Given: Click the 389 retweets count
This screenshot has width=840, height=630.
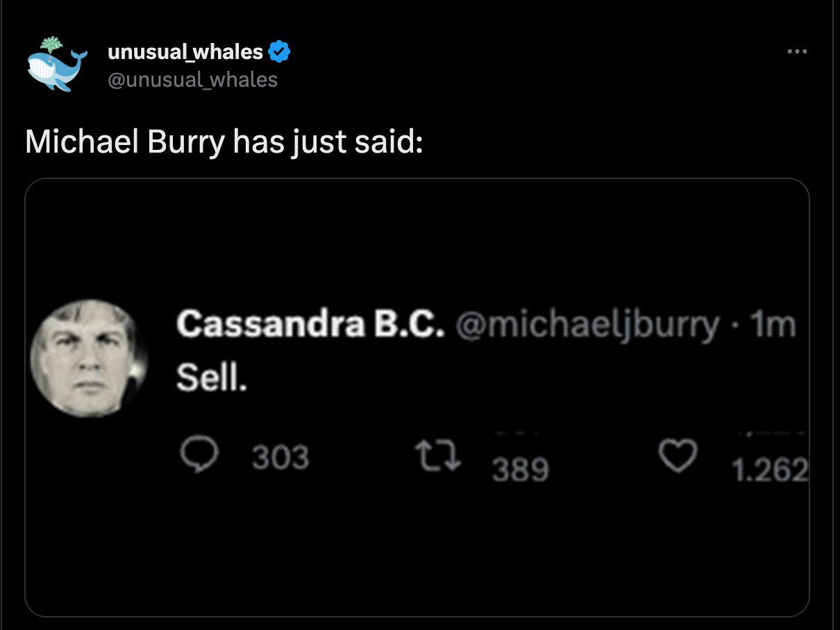Looking at the screenshot, I should point(521,470).
